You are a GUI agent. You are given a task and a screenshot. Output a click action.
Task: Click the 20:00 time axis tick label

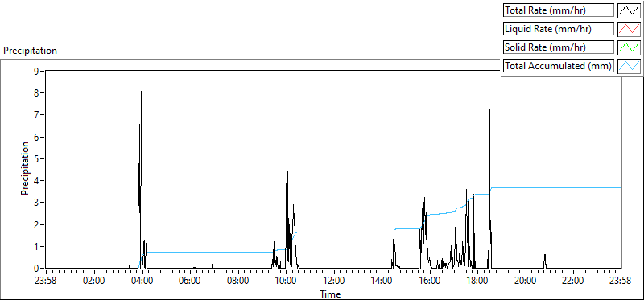(x=526, y=282)
